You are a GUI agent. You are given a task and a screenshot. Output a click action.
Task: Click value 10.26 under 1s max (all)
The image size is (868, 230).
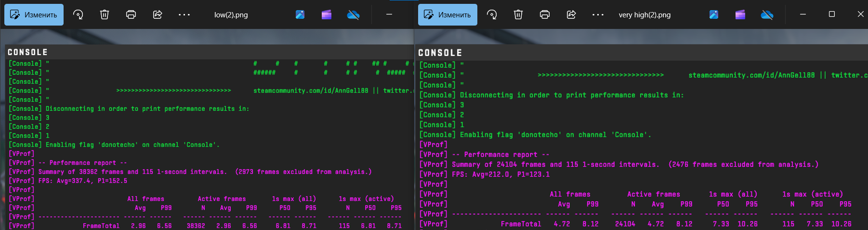point(748,224)
